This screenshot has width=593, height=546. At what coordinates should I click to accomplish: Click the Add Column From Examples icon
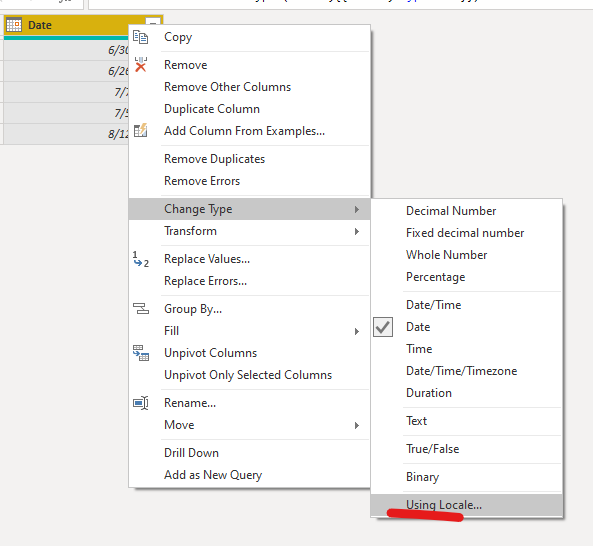tap(141, 130)
